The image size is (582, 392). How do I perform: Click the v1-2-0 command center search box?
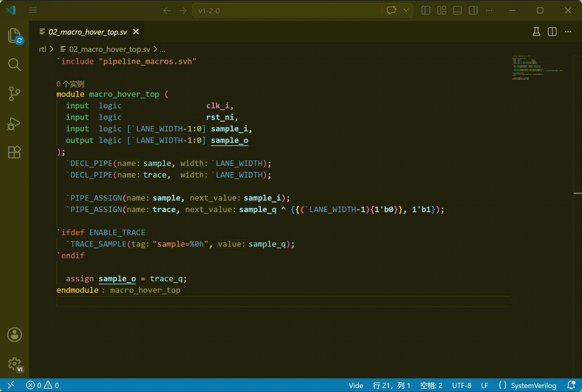coord(287,11)
